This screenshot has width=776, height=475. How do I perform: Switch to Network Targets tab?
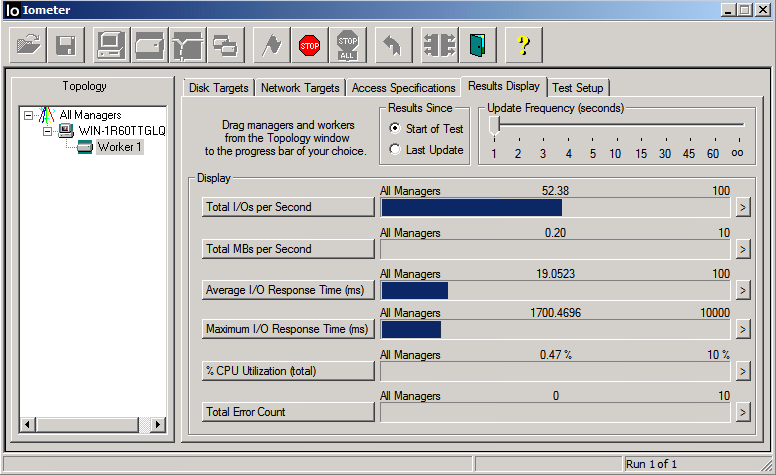click(x=300, y=88)
